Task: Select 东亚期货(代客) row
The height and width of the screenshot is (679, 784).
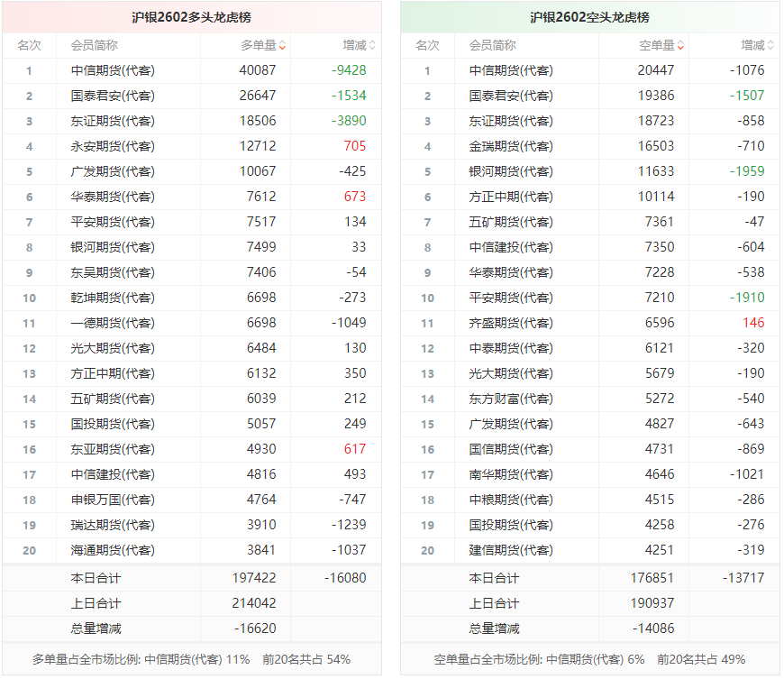Action: coord(192,449)
